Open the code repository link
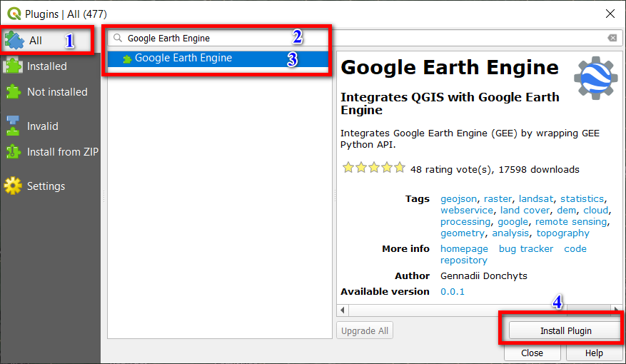The image size is (626, 364). [575, 248]
